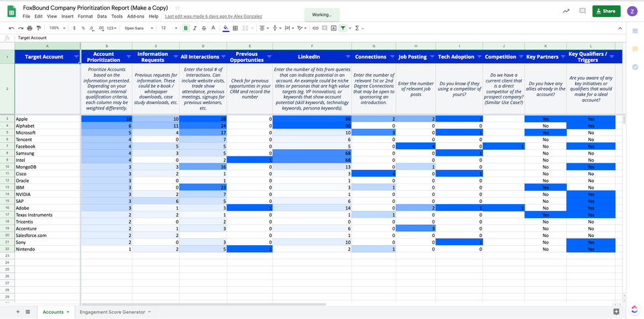This screenshot has height=319, width=644.
Task: Select the paint format tool
Action: pos(39,28)
